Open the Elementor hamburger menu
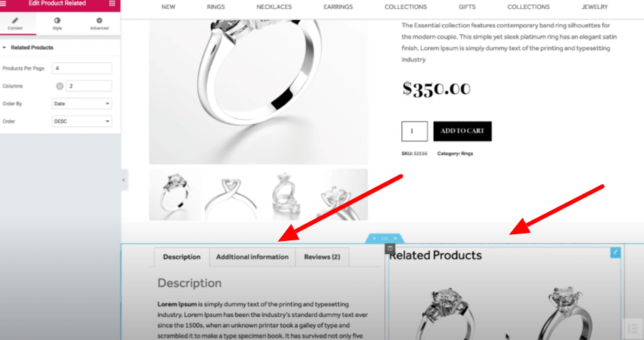 (3, 3)
